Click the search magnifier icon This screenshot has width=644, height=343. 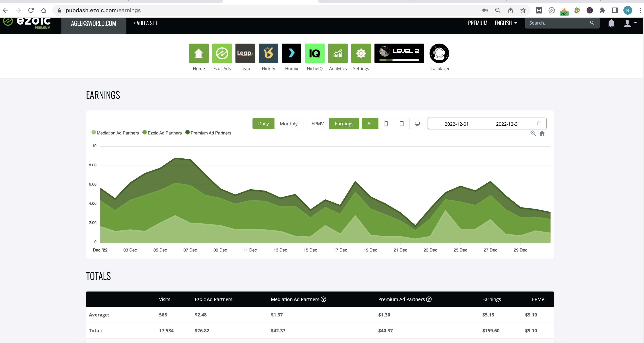point(592,23)
